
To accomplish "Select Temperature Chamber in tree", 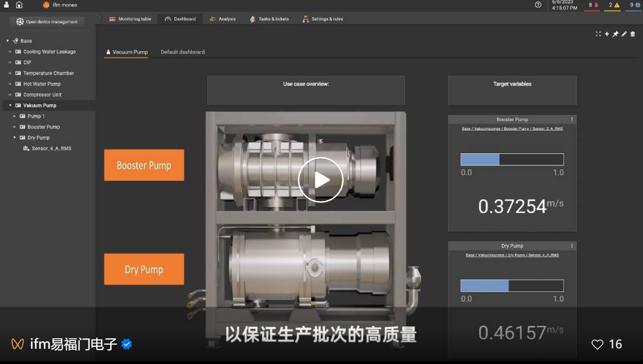I will tap(49, 73).
